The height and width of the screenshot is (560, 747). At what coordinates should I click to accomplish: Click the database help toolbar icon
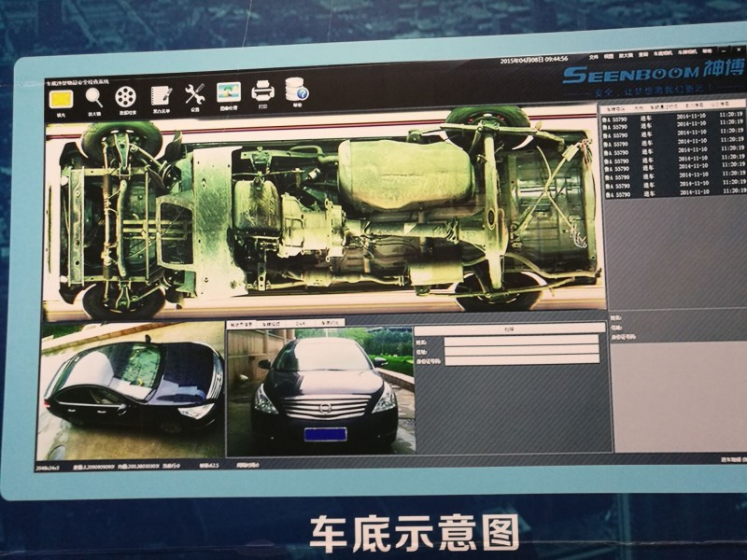296,89
